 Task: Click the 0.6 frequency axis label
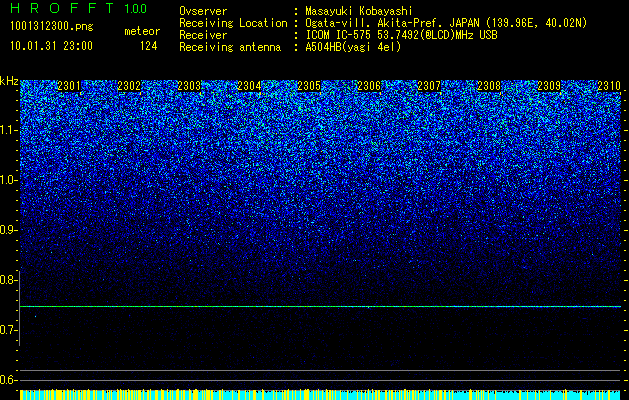(8, 380)
